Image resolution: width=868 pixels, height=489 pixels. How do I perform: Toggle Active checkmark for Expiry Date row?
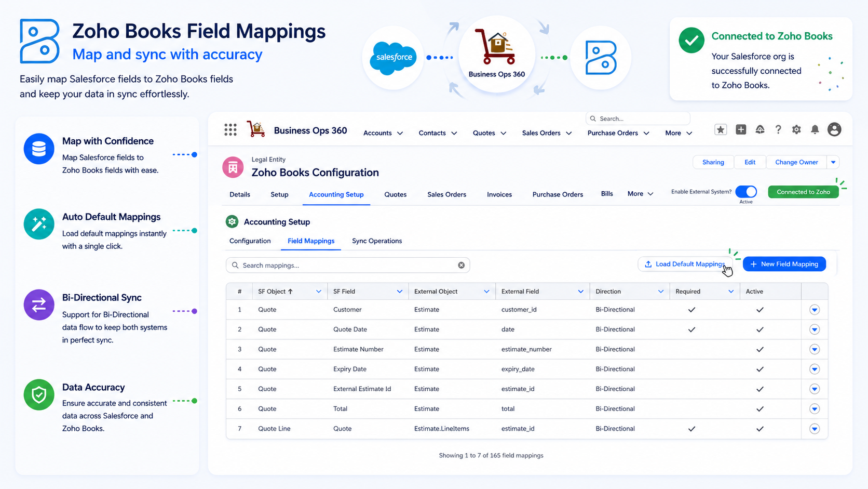click(760, 369)
